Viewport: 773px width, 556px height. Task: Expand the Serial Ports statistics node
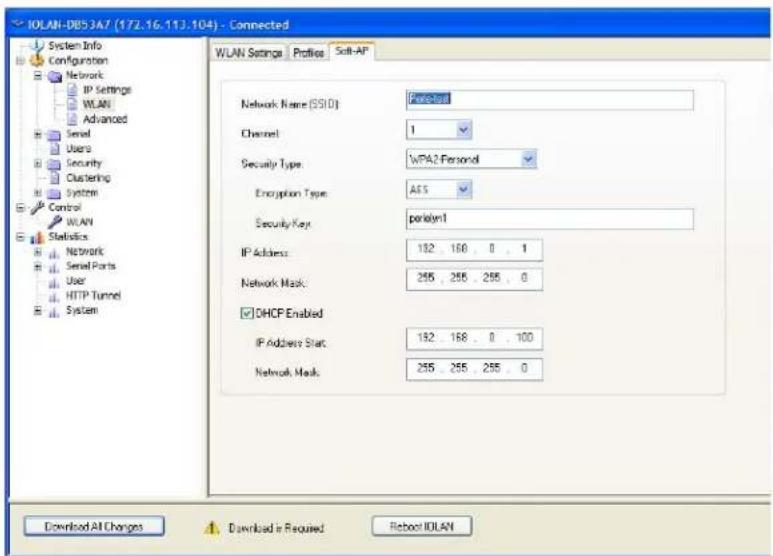[x=38, y=267]
